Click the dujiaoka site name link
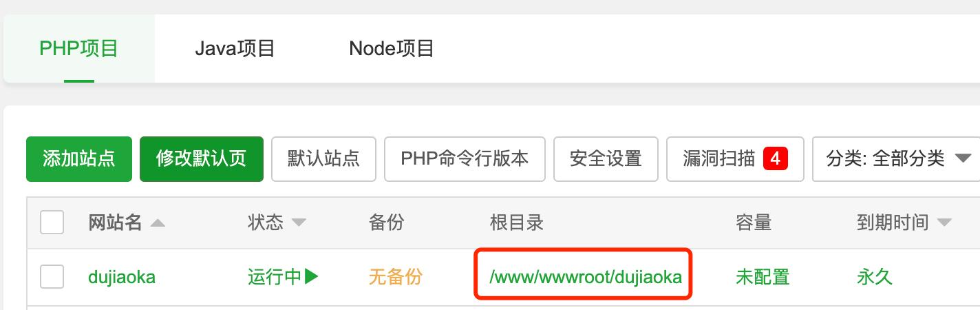Screen dimensions: 980x310 (122, 277)
